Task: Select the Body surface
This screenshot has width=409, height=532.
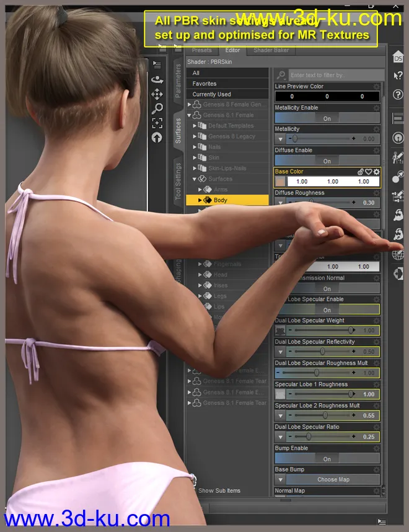Action: 227,200
